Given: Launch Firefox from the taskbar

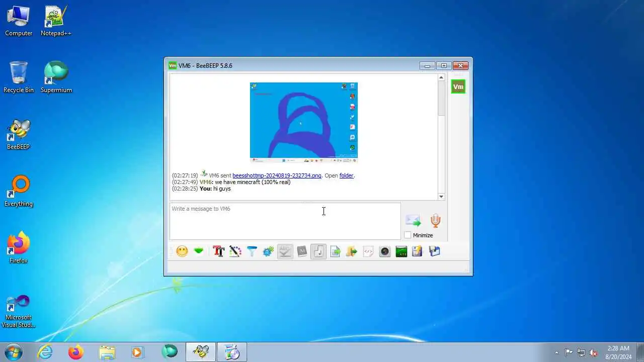Looking at the screenshot, I should [76, 352].
